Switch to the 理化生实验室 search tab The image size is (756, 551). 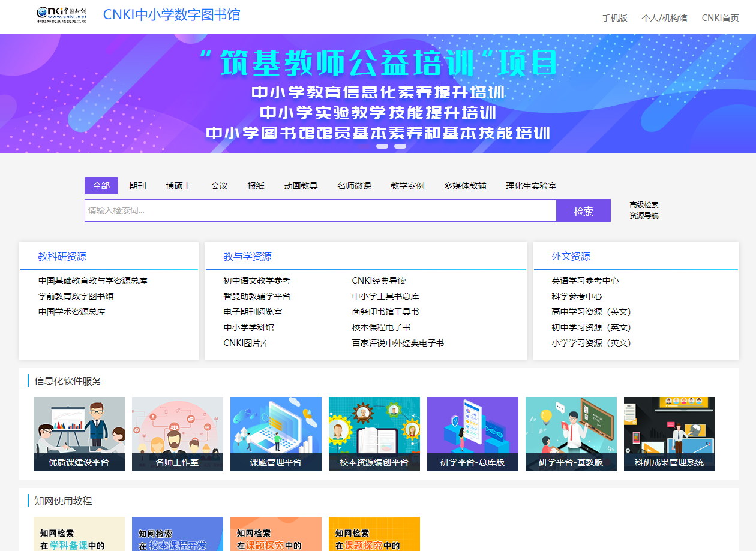pyautogui.click(x=531, y=186)
